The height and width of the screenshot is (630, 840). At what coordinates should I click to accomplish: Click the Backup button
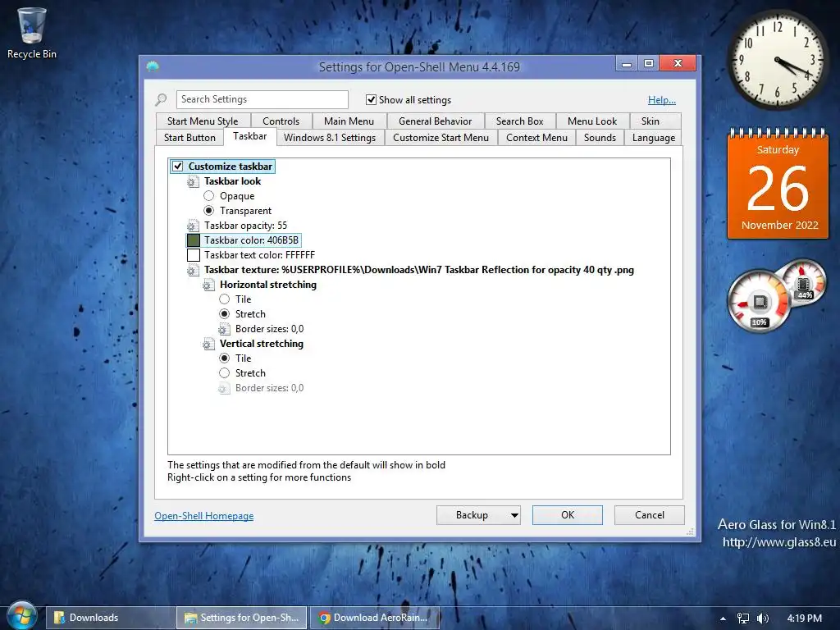[x=472, y=515]
